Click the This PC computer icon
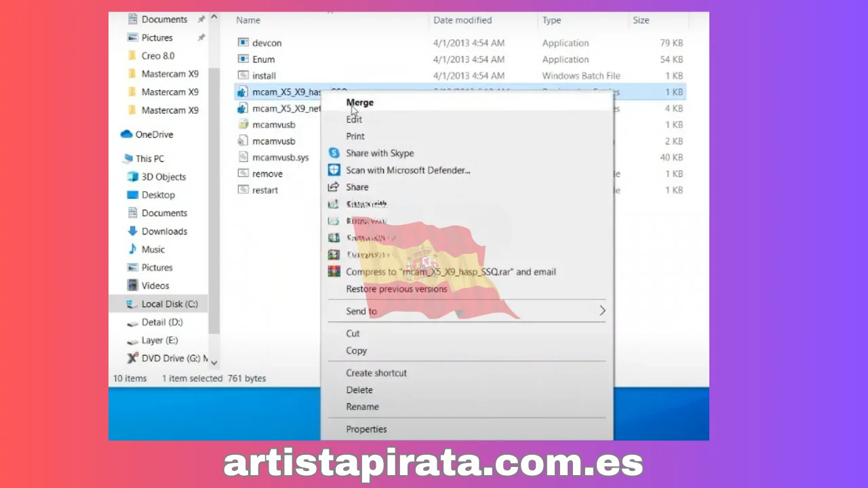Viewport: 868px width, 488px height. [x=127, y=159]
